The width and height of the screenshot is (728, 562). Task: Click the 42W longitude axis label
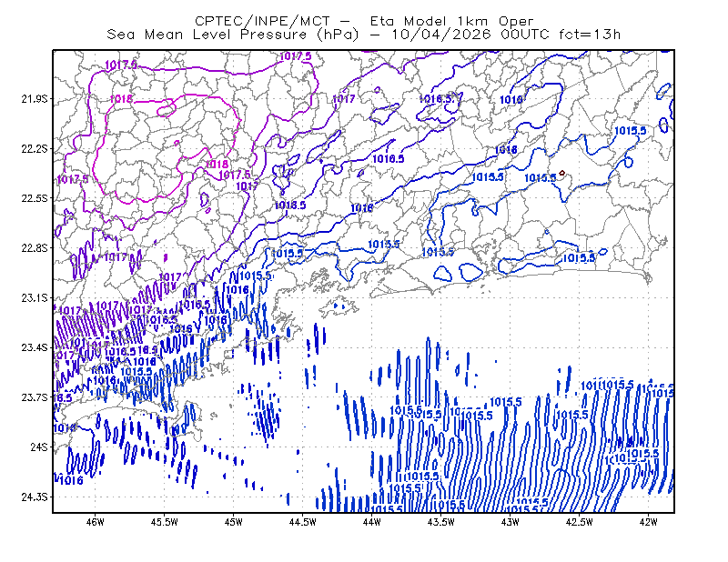point(648,522)
